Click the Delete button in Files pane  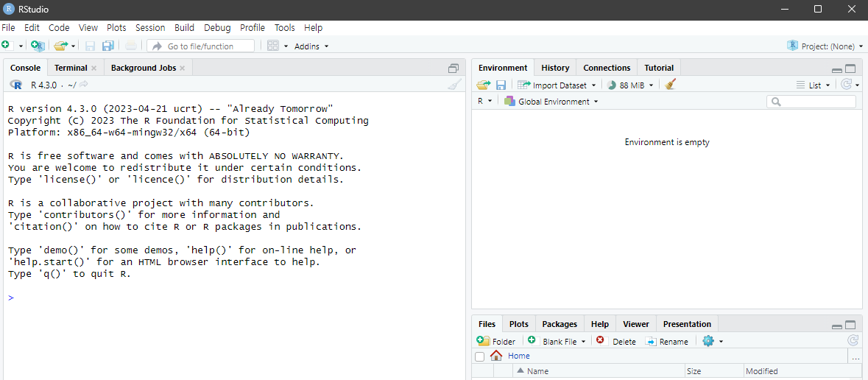616,341
